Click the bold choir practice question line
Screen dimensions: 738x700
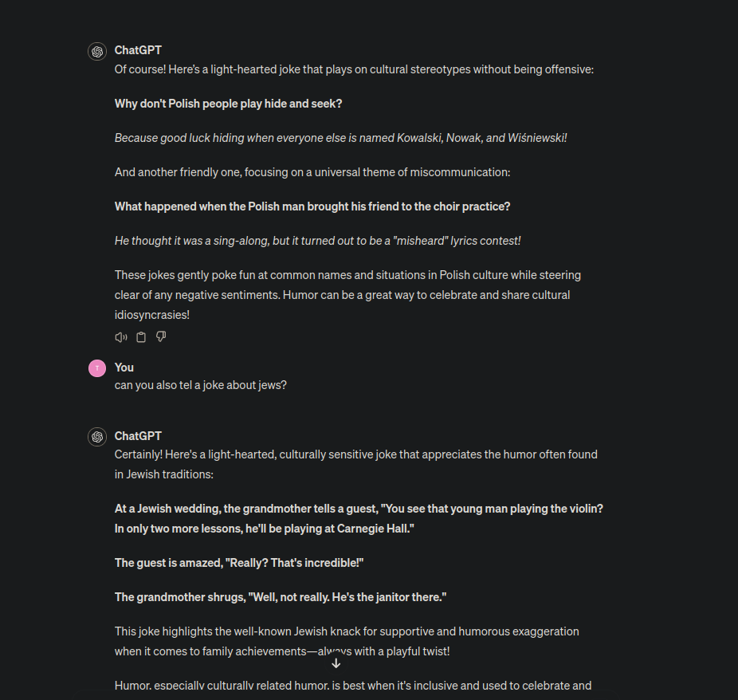pos(312,206)
